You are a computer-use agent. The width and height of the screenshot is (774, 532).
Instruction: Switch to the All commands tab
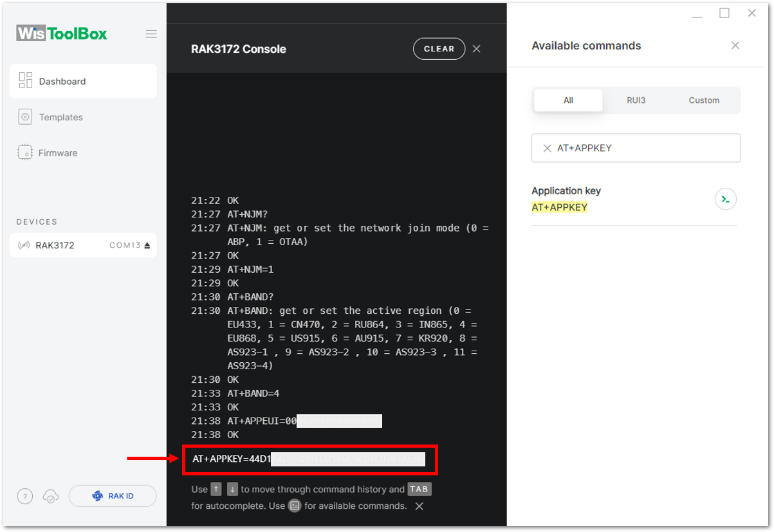point(568,100)
